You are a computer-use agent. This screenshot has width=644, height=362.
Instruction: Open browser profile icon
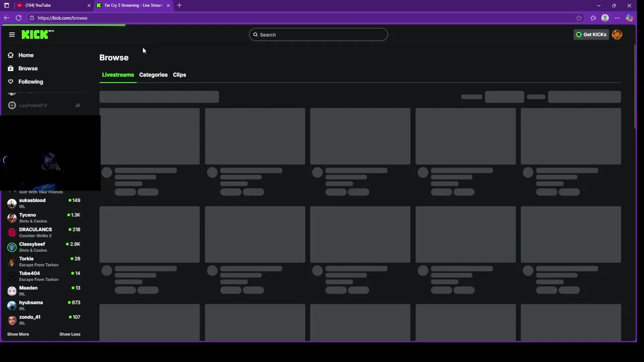(605, 18)
